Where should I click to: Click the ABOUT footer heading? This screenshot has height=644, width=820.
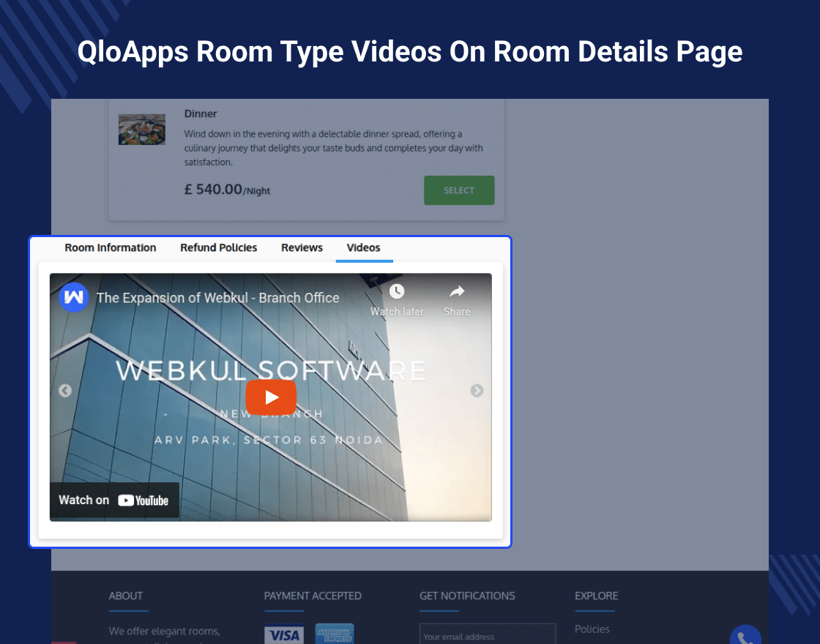125,596
